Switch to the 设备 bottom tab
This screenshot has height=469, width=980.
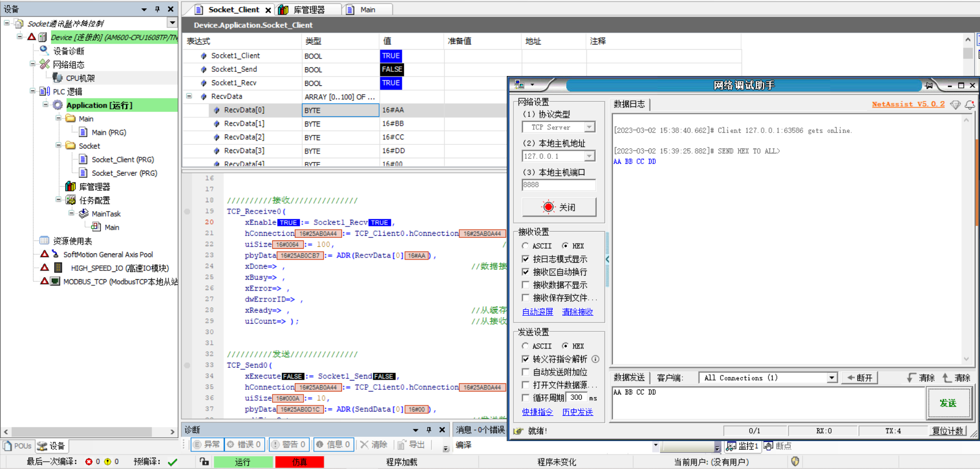click(51, 446)
